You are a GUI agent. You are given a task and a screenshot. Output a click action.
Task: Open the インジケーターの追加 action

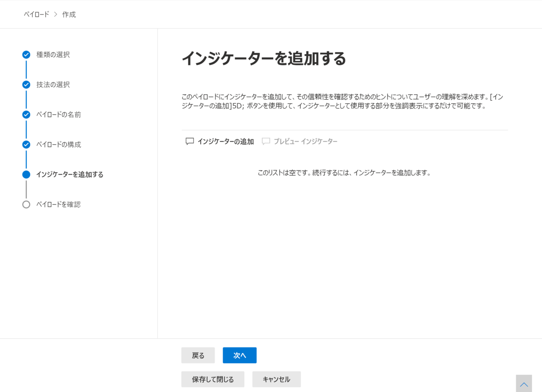coord(224,141)
